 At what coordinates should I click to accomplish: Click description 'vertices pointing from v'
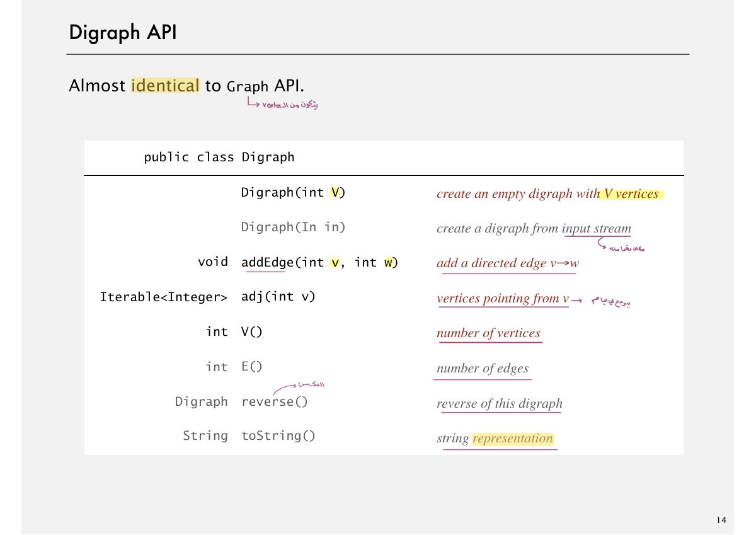tap(503, 299)
